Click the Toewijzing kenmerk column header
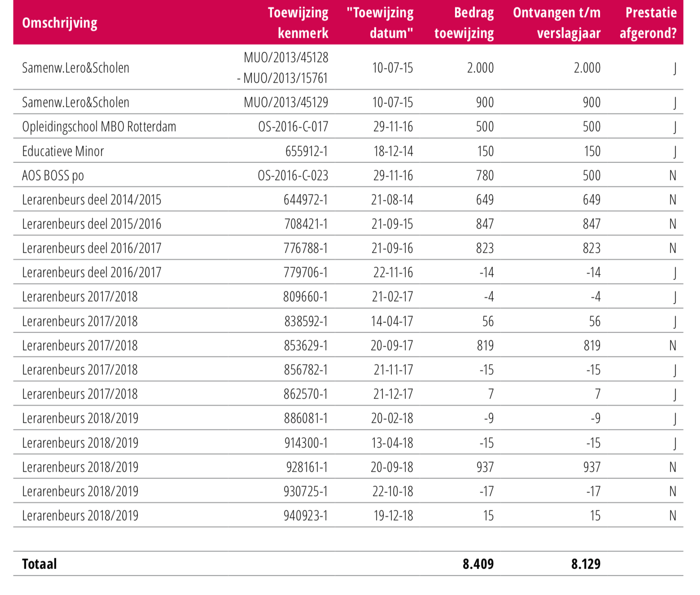This screenshot has height=595, width=700. [298, 23]
